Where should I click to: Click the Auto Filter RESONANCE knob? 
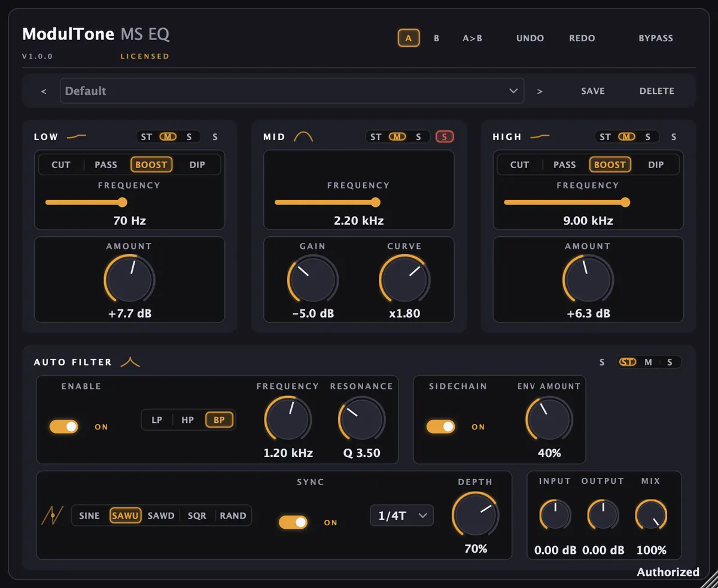tap(361, 419)
